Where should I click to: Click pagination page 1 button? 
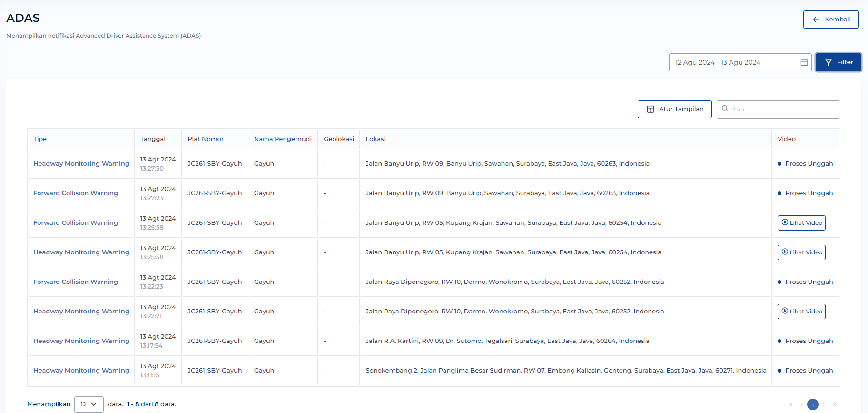coord(813,404)
